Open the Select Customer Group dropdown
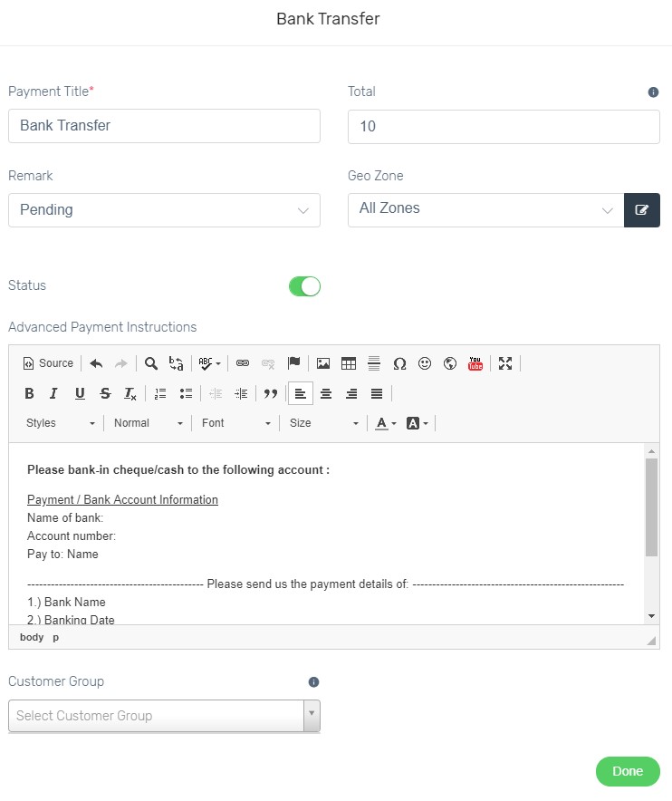The height and width of the screenshot is (801, 672). pyautogui.click(x=164, y=716)
